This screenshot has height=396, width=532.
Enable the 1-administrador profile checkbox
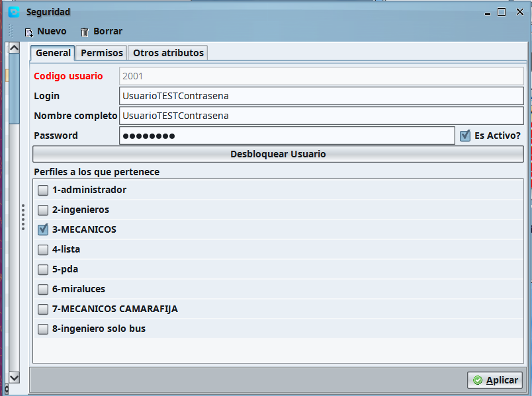pyautogui.click(x=43, y=190)
